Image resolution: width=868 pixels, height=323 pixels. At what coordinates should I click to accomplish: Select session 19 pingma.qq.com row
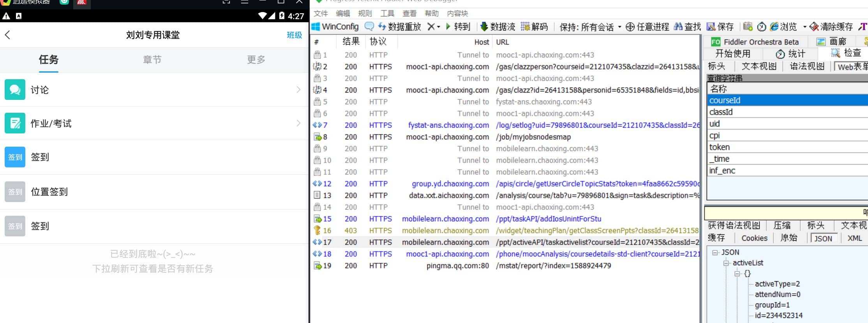pyautogui.click(x=506, y=266)
